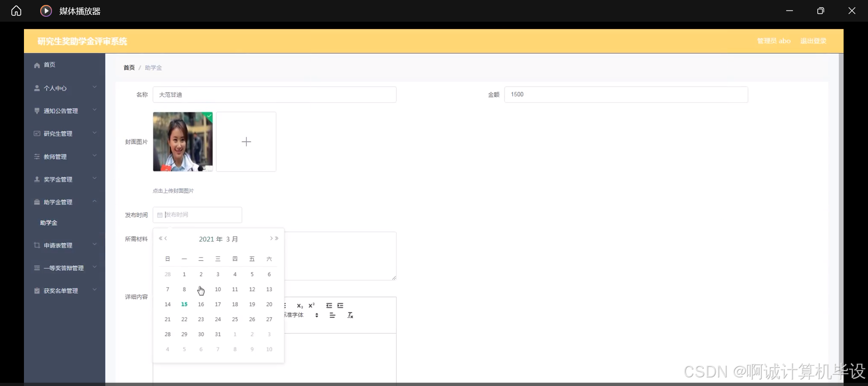Screen dimensions: 868x386
Task: Click 管理员 abo user label
Action: coord(774,41)
